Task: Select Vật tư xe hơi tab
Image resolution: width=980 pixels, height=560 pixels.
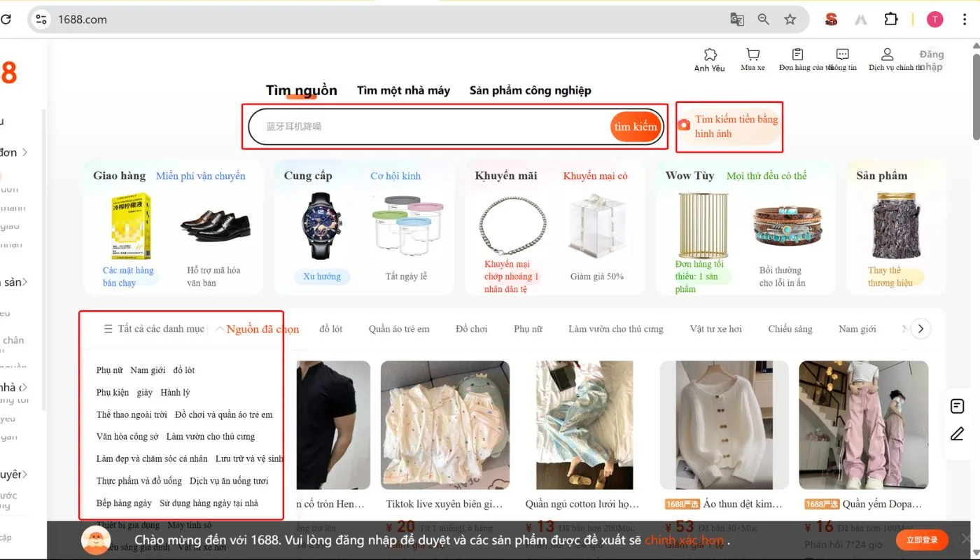Action: (x=715, y=329)
